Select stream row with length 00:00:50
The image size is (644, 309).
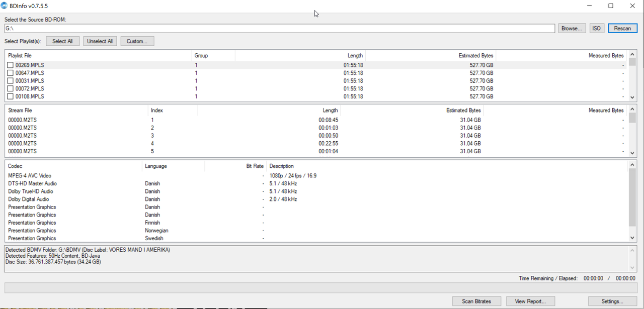tap(316, 136)
